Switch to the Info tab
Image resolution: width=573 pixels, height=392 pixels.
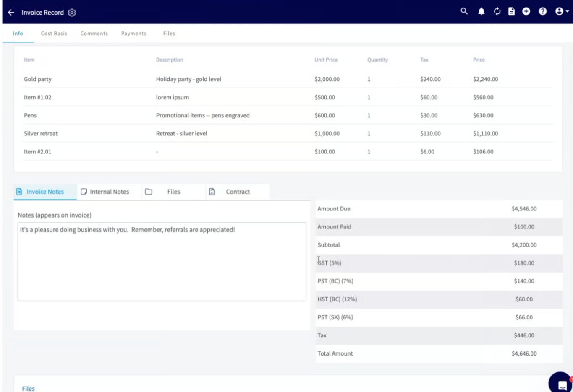coord(18,34)
